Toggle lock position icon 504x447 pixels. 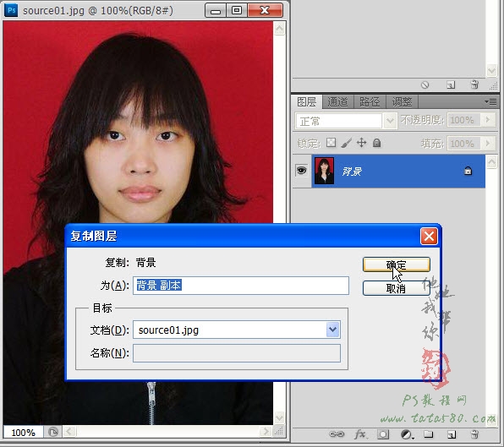pos(362,143)
